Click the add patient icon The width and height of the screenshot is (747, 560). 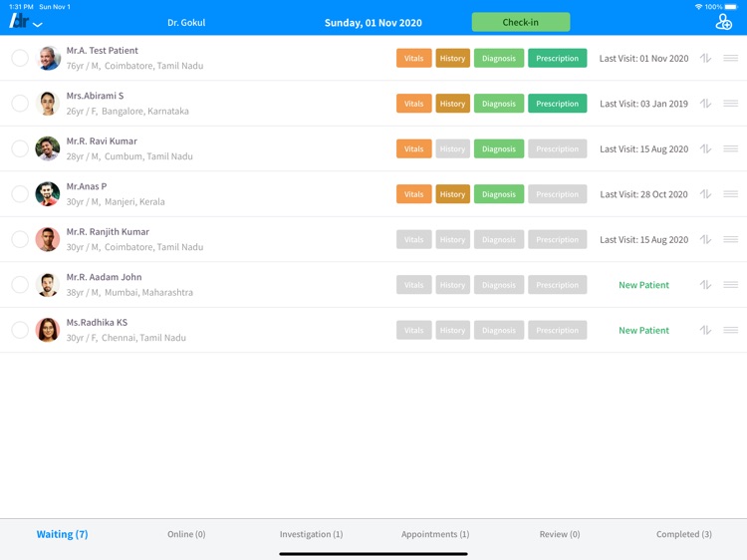click(x=723, y=22)
